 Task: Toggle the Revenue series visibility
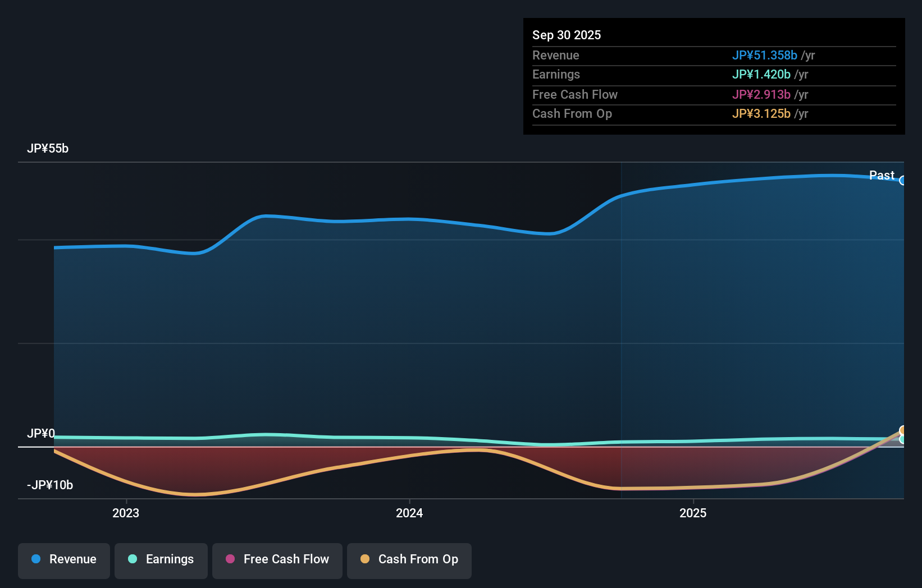63,560
